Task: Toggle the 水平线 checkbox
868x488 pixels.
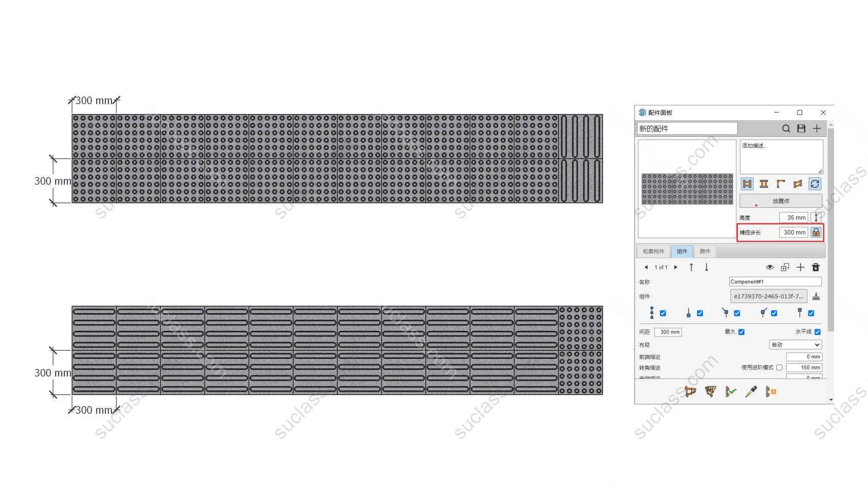Action: (817, 332)
